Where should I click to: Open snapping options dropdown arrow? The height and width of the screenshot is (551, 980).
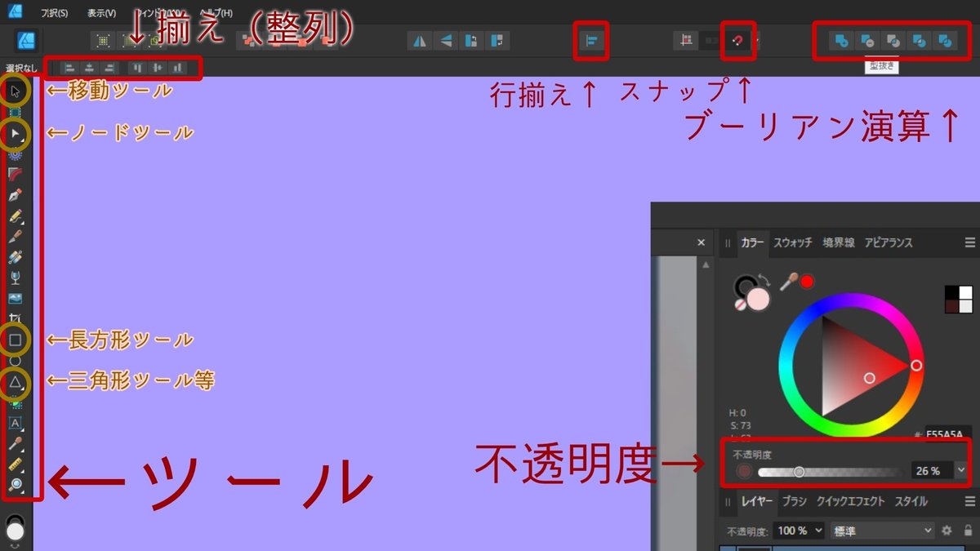point(757,40)
